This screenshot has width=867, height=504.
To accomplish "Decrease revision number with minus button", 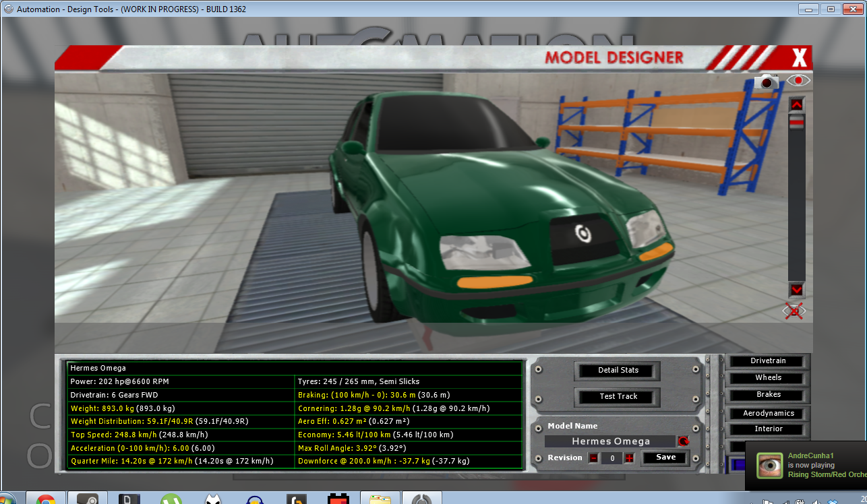I will [x=593, y=458].
